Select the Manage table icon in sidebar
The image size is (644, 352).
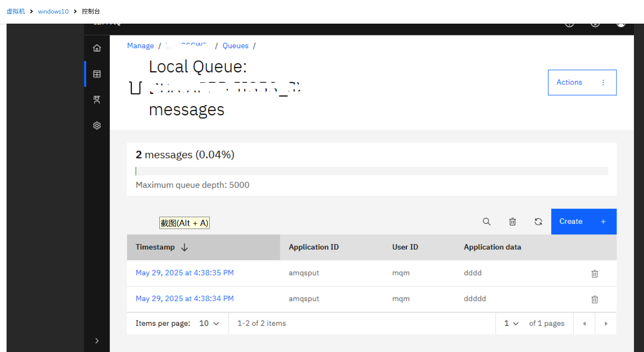[97, 74]
